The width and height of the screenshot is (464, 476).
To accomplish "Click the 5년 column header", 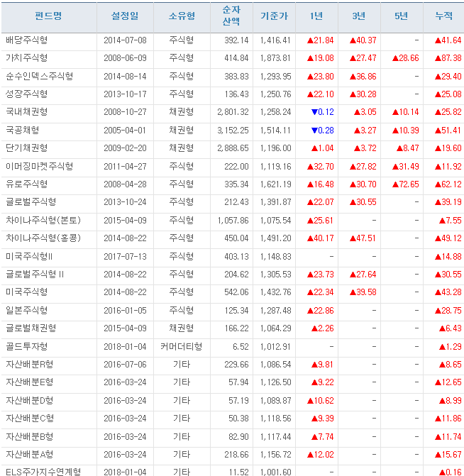I will pyautogui.click(x=402, y=16).
